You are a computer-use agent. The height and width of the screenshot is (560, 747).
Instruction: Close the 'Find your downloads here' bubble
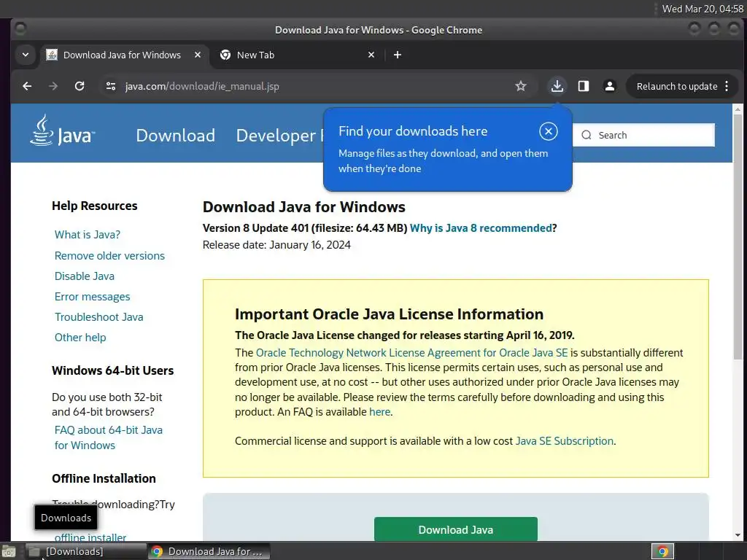(549, 131)
